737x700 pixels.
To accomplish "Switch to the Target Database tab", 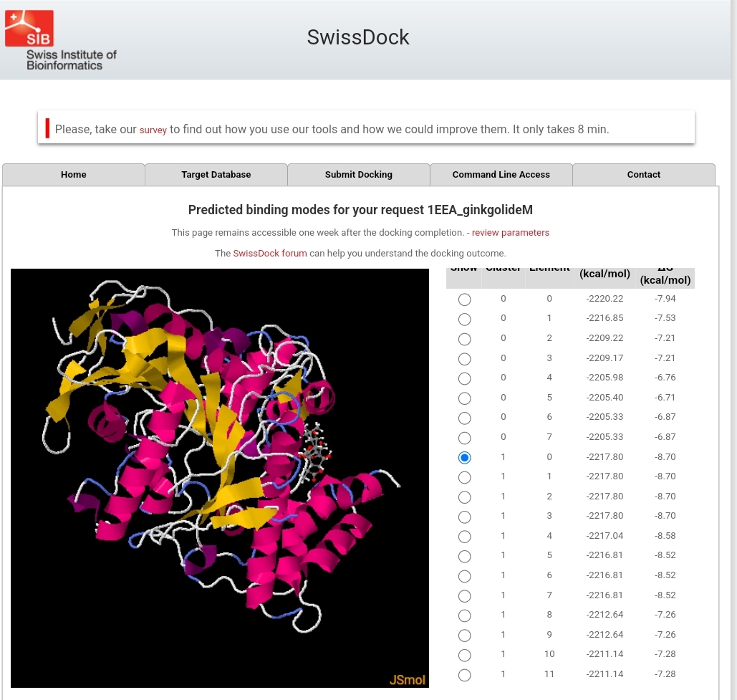I will click(216, 174).
